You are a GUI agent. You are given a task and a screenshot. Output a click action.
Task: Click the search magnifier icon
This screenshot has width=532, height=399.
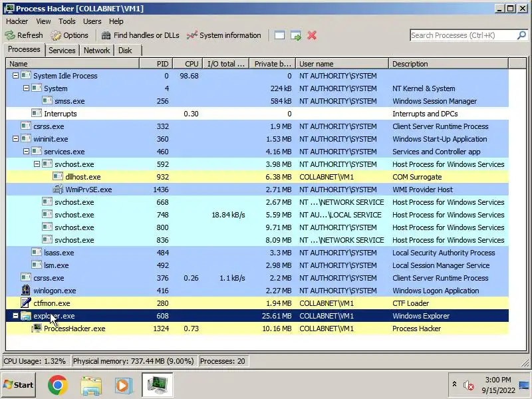[521, 35]
